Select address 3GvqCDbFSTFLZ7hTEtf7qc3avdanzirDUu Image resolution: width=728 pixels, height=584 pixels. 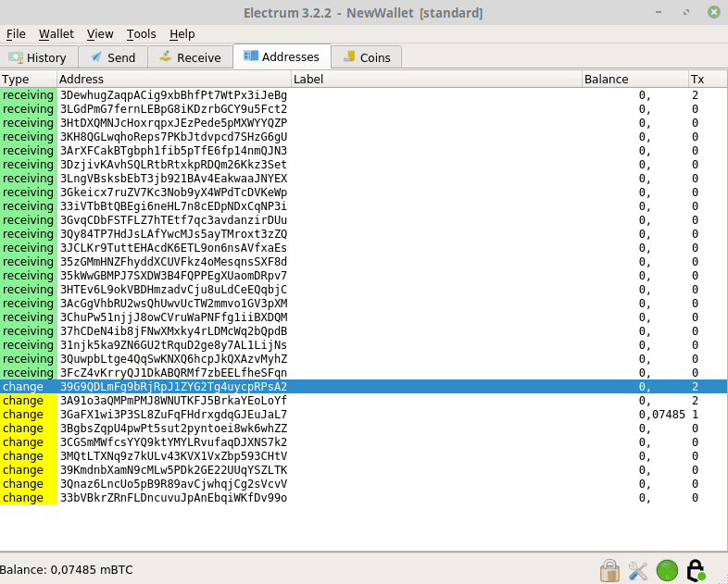tap(173, 220)
